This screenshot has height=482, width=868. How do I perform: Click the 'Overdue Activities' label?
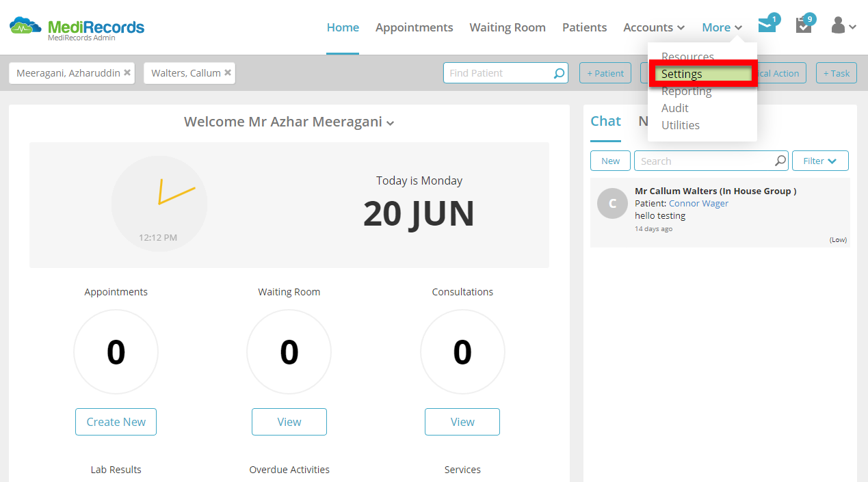(x=289, y=470)
